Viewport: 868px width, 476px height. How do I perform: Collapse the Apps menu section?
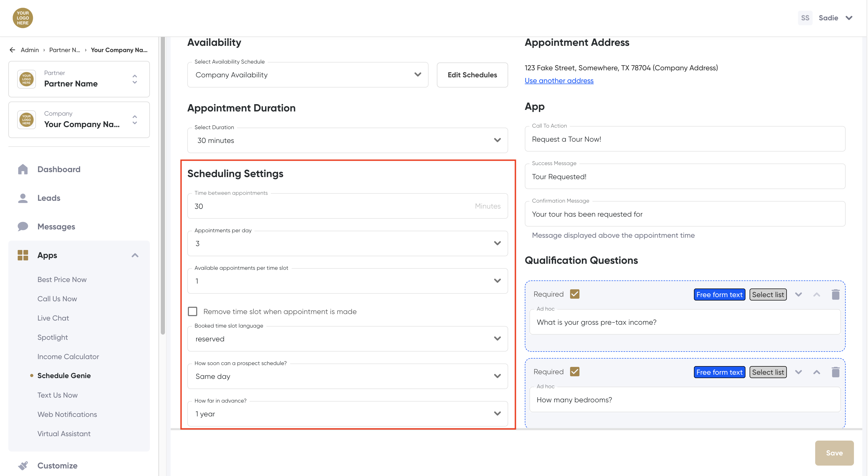pos(135,255)
